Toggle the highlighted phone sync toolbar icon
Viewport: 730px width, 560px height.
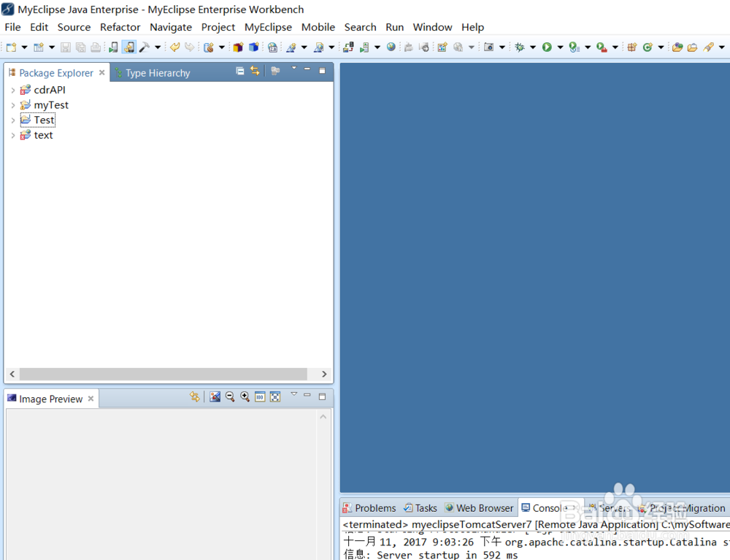129,47
